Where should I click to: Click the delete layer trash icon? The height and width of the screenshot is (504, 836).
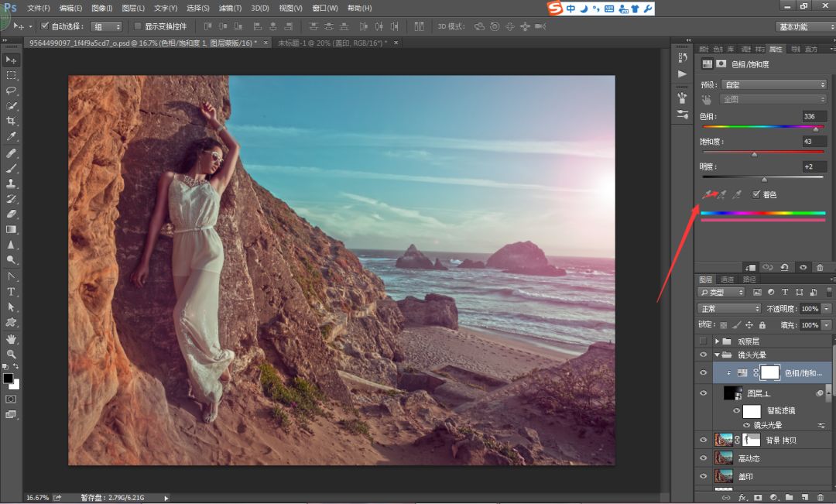pos(820,497)
